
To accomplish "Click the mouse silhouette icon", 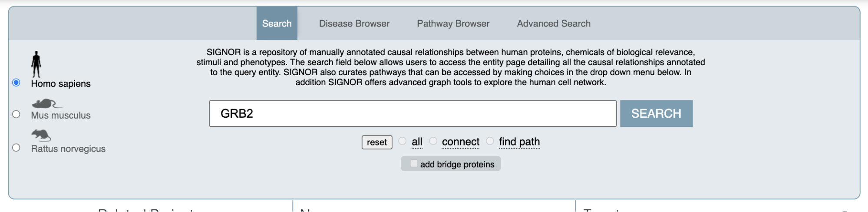I will tap(47, 104).
